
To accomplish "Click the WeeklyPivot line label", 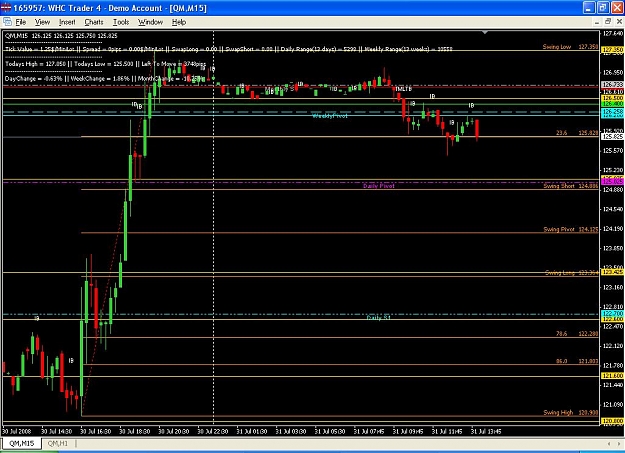I will pos(330,116).
